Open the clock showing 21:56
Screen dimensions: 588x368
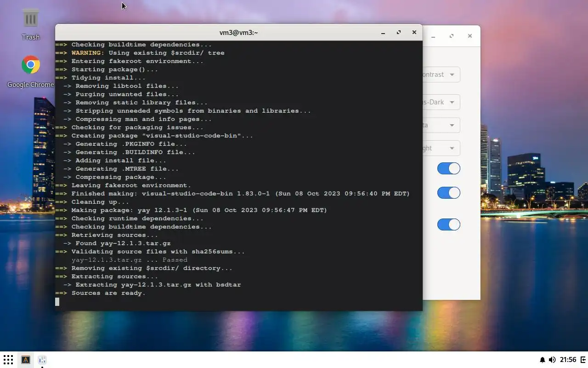[x=568, y=360]
